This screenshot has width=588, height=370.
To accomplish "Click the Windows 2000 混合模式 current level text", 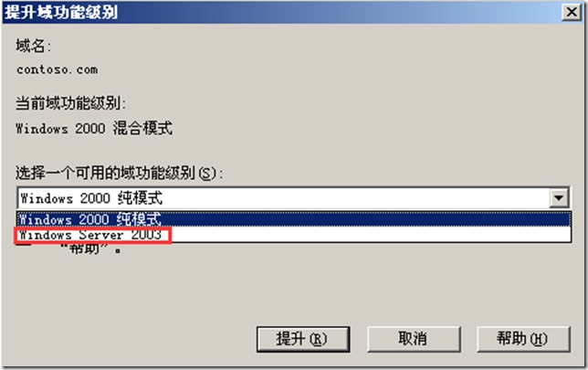I will (94, 128).
